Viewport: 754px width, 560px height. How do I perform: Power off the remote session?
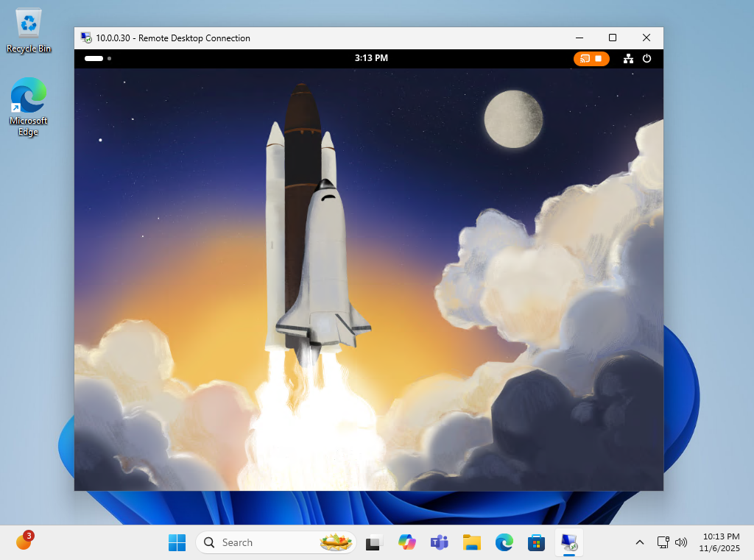click(646, 59)
